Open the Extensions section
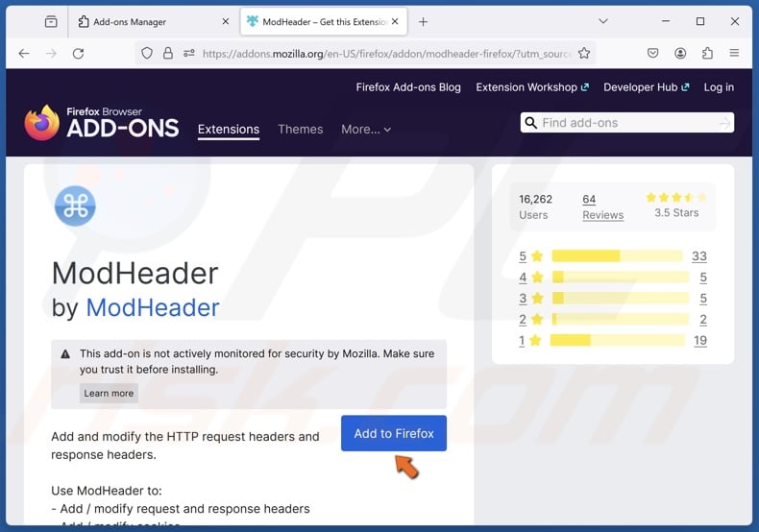 (229, 130)
